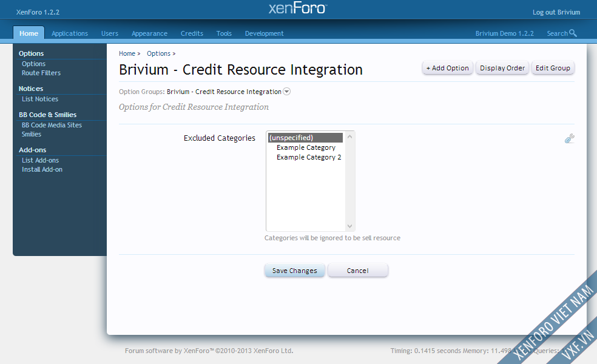Open the Home tab
Image resolution: width=597 pixels, height=364 pixels.
click(x=29, y=33)
